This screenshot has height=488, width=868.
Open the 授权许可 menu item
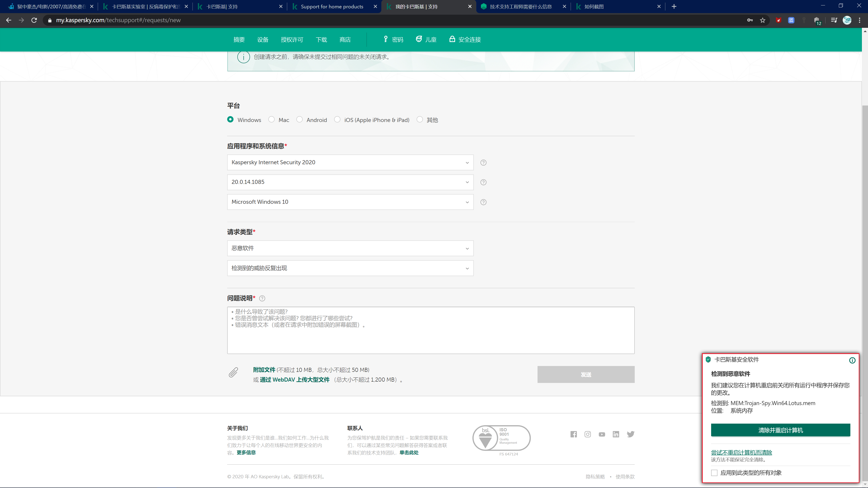pyautogui.click(x=292, y=40)
